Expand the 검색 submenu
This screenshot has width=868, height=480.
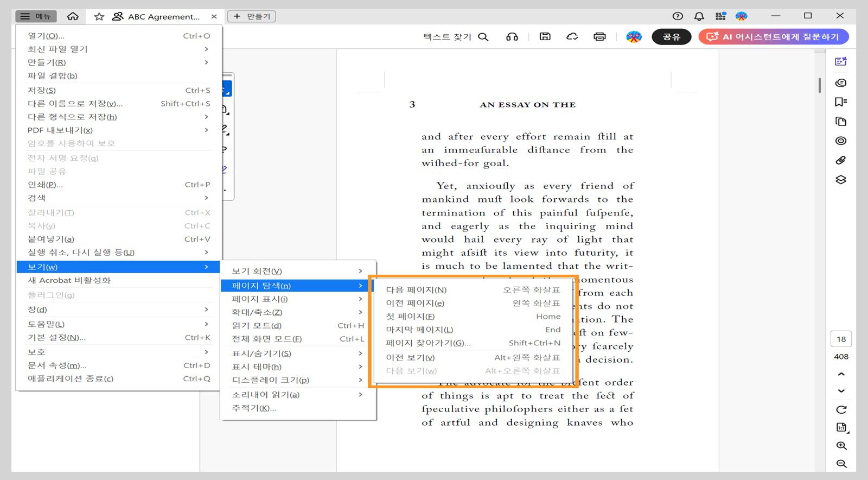coord(119,198)
